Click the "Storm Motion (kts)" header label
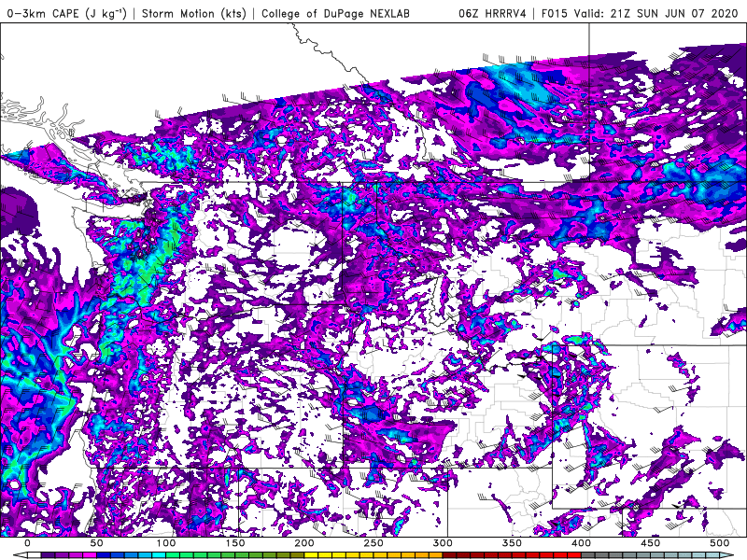 (194, 13)
